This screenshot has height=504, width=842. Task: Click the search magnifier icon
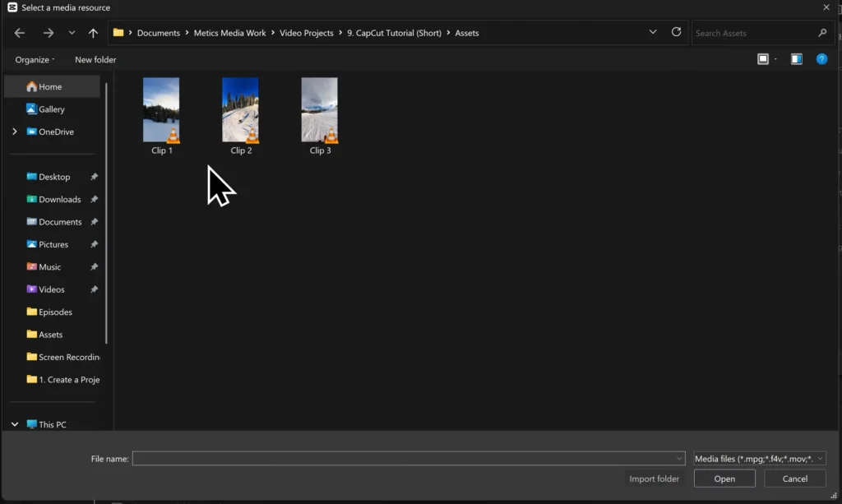coord(822,33)
